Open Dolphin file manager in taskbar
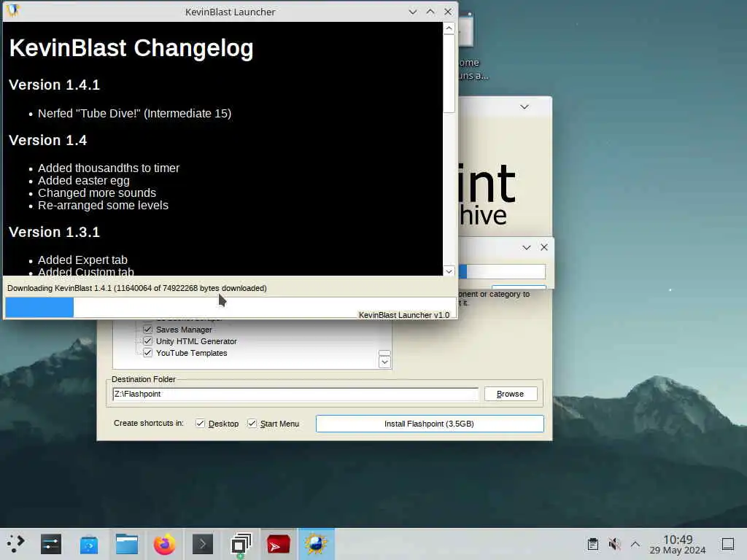The height and width of the screenshot is (560, 747). click(127, 544)
